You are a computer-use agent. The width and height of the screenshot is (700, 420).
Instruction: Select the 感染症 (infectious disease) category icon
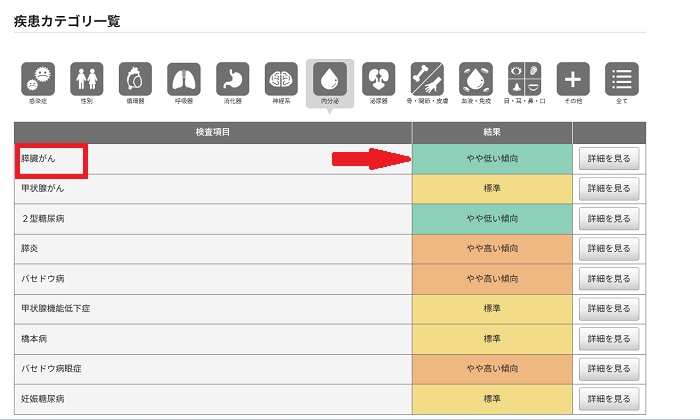pos(38,79)
